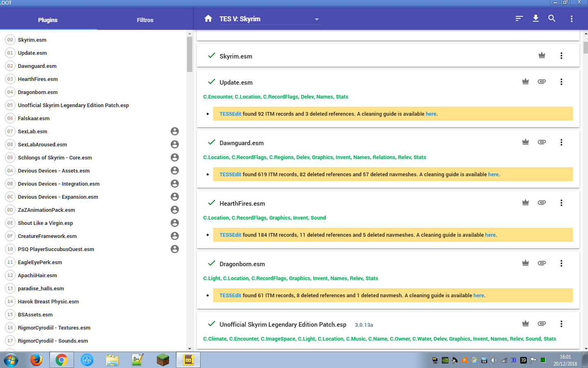Screen dimensions: 588x368
Task: Click crown master-file icon on Skyrim.esm card
Action: (x=542, y=55)
